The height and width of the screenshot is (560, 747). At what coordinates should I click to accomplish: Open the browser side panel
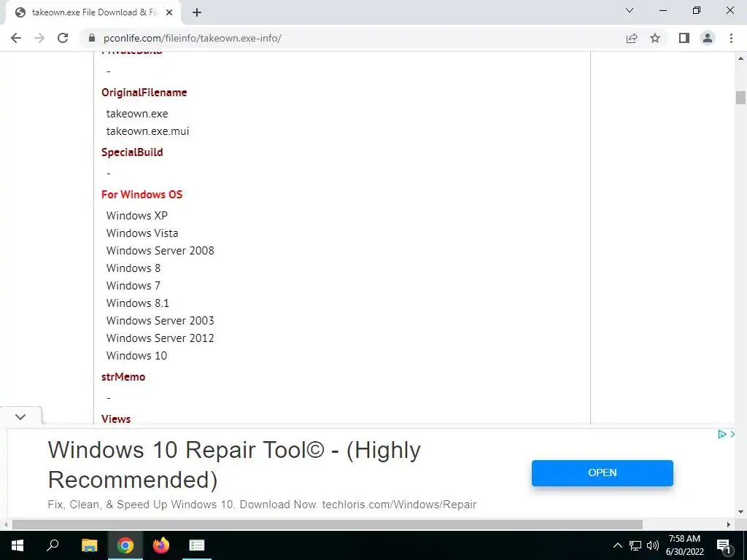(684, 38)
